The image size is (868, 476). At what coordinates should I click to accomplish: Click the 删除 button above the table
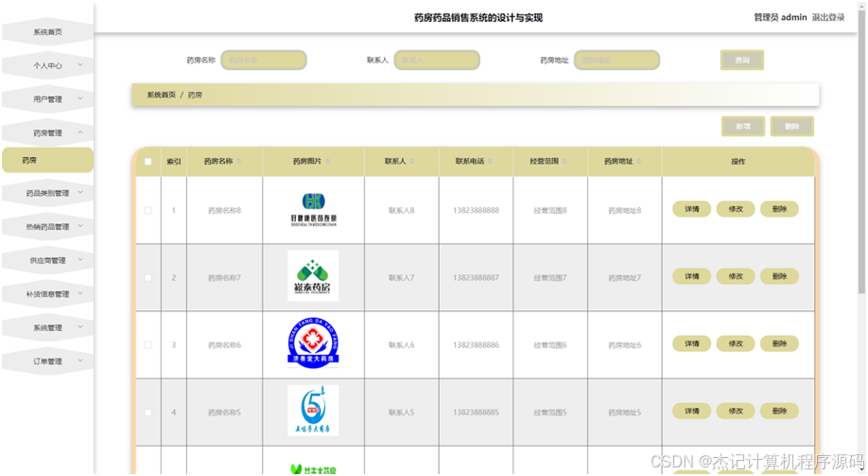791,127
